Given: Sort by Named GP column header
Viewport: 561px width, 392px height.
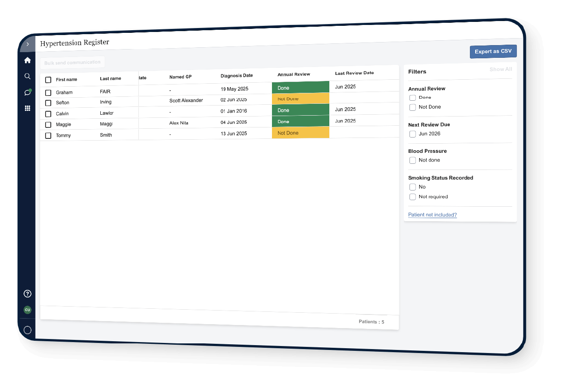Looking at the screenshot, I should click(x=180, y=77).
